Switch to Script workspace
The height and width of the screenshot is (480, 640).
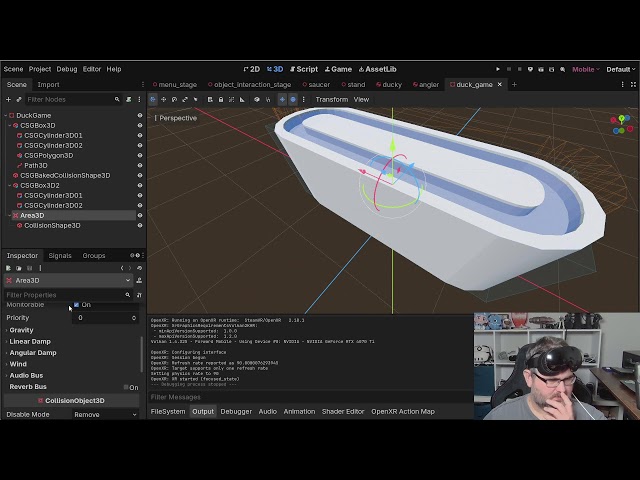click(304, 69)
